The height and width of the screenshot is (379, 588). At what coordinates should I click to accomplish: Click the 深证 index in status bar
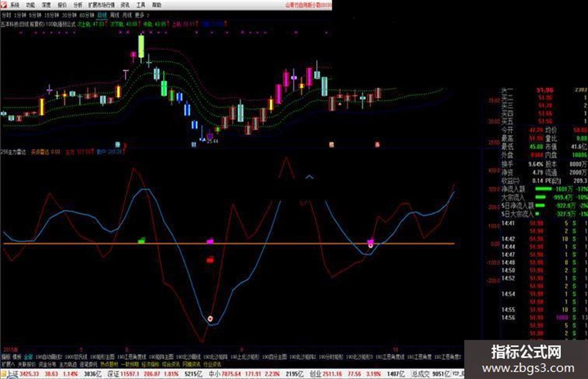pyautogui.click(x=114, y=374)
